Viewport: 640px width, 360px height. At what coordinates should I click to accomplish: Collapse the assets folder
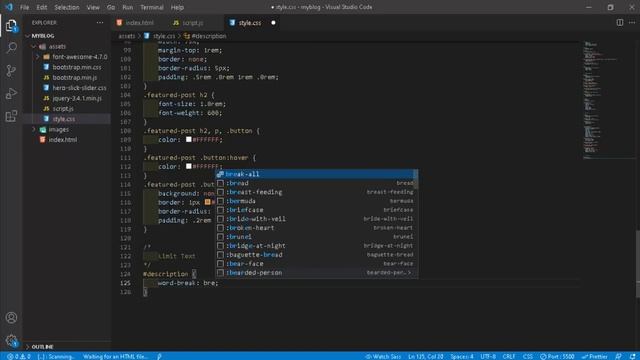(57, 47)
